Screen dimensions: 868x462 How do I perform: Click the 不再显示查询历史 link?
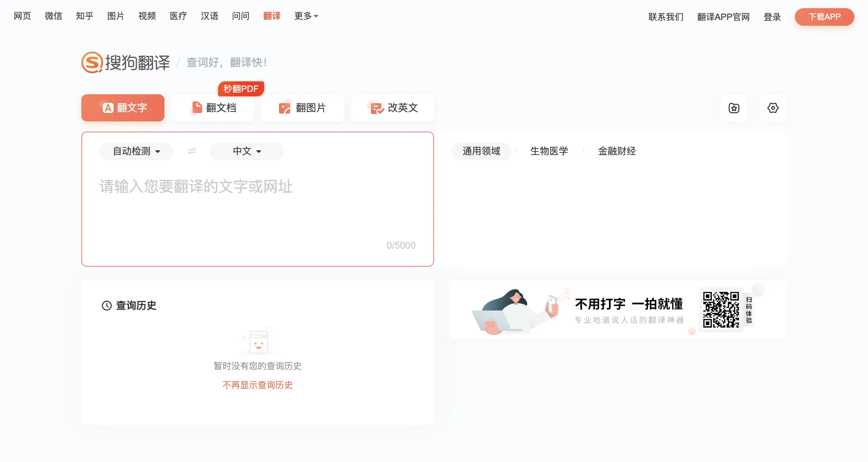point(257,385)
